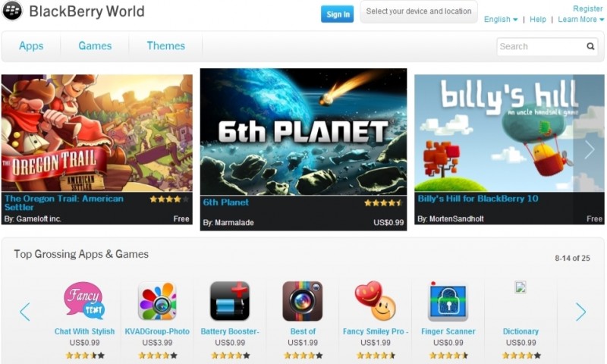The height and width of the screenshot is (364, 607).
Task: Show next Top Grossing apps with right arrow
Action: (x=580, y=312)
